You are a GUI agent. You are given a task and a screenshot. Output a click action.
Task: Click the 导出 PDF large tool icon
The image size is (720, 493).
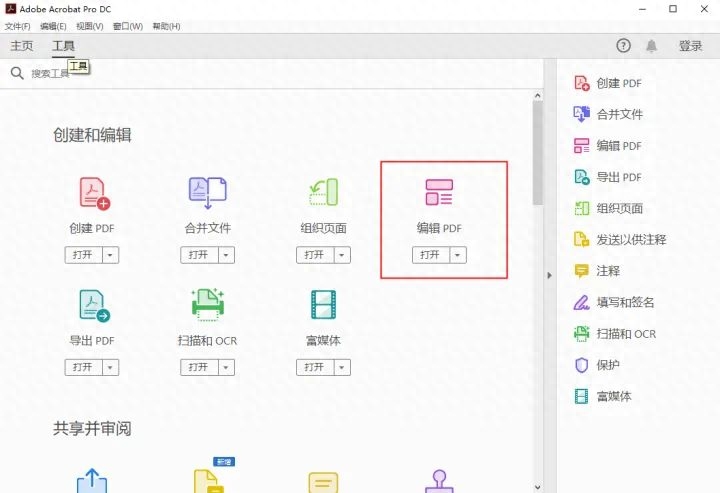(x=94, y=305)
